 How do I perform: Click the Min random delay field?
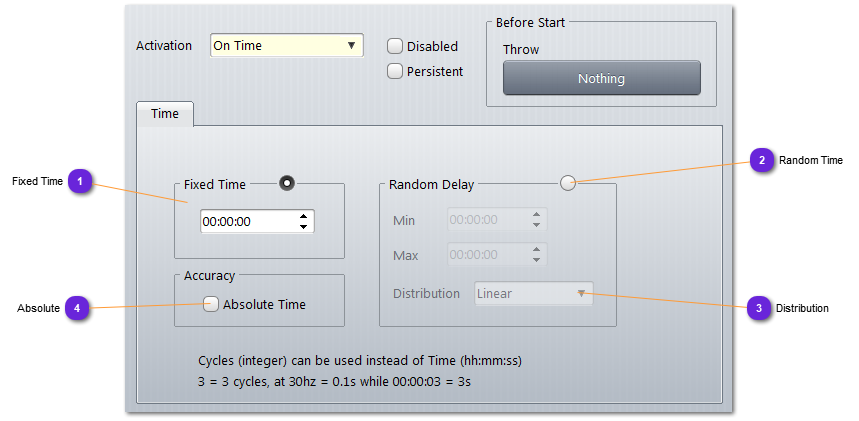coord(488,220)
